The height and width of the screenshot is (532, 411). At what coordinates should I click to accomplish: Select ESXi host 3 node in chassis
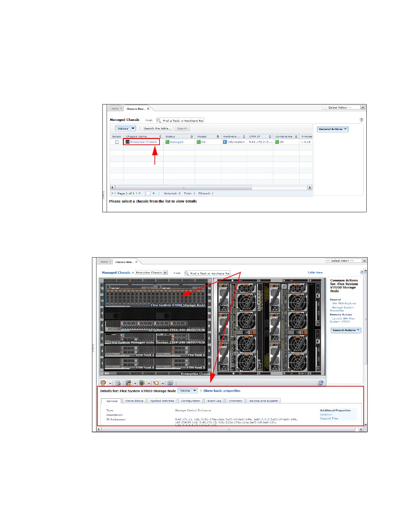[130, 351]
